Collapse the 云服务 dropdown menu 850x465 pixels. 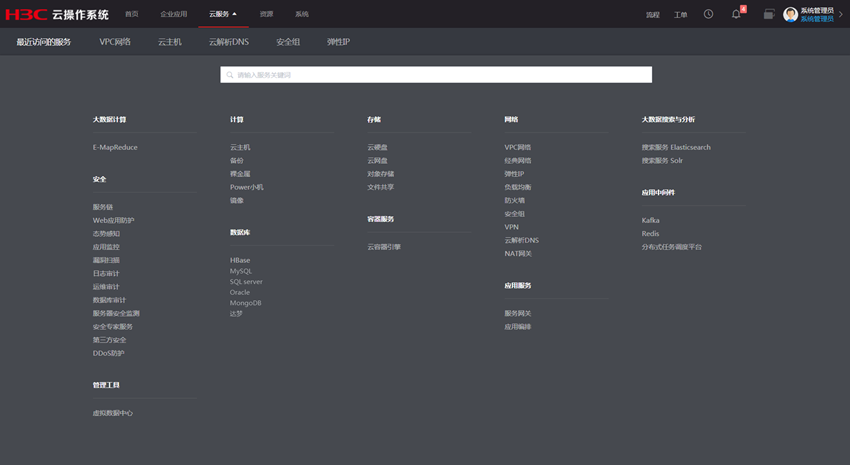tap(223, 14)
